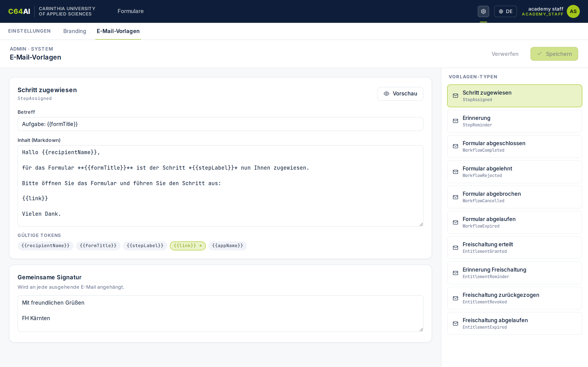Click the C64AI logo

click(x=19, y=11)
